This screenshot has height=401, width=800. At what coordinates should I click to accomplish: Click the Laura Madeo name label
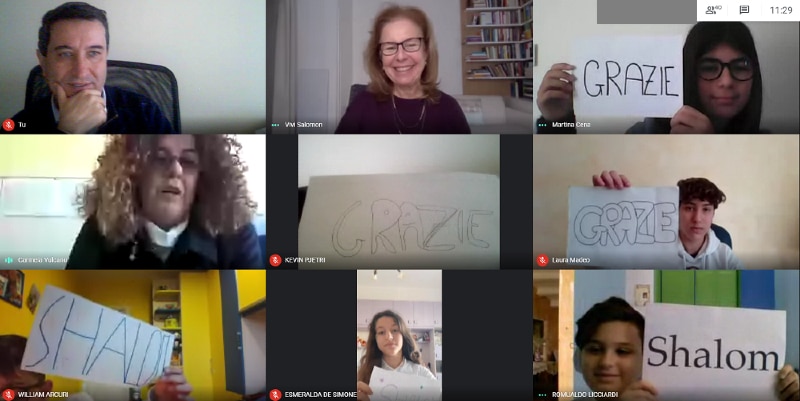(x=570, y=260)
